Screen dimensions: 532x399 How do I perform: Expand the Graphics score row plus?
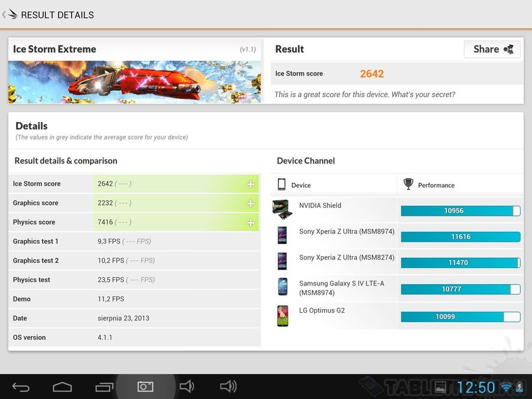251,203
